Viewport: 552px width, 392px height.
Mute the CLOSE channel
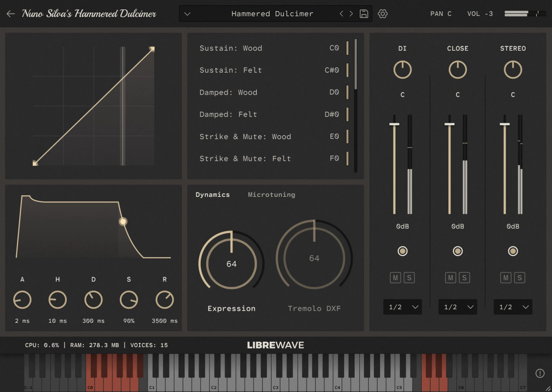[x=450, y=278]
